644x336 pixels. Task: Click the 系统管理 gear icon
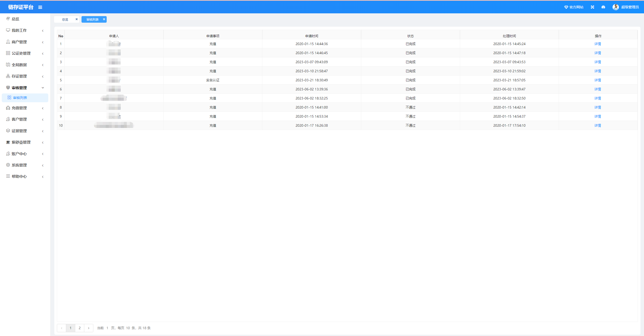tap(8, 165)
